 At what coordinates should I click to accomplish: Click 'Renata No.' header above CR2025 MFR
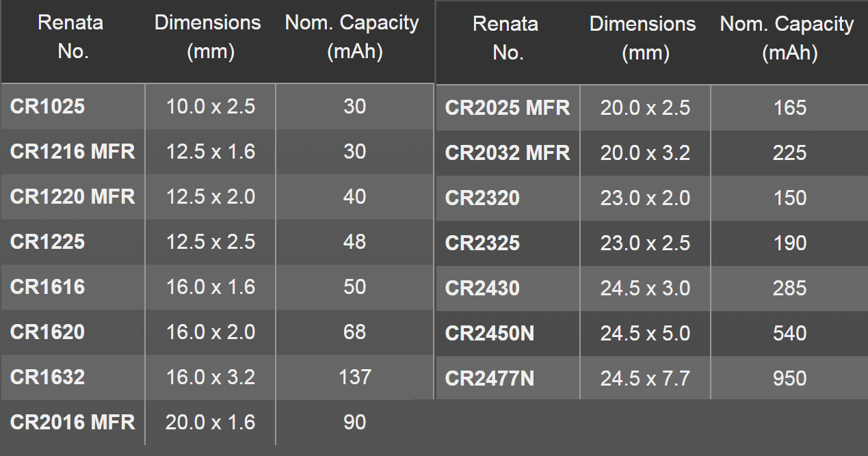point(506,38)
